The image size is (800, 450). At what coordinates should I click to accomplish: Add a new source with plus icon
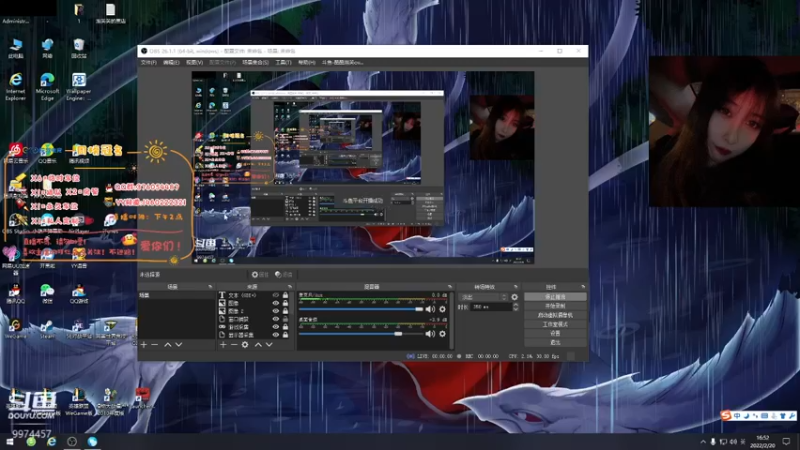[223, 345]
